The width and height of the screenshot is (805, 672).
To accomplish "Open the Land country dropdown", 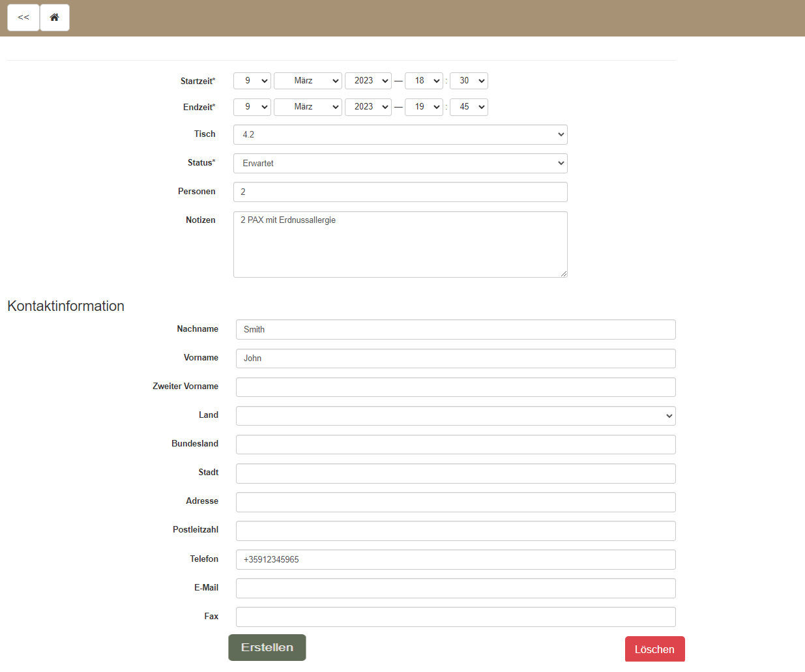I will click(456, 416).
